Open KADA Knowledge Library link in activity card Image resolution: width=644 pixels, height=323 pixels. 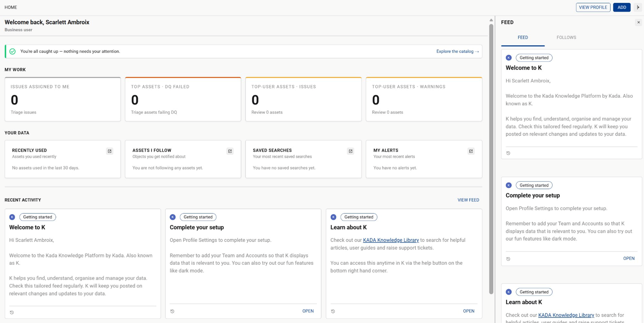(391, 240)
